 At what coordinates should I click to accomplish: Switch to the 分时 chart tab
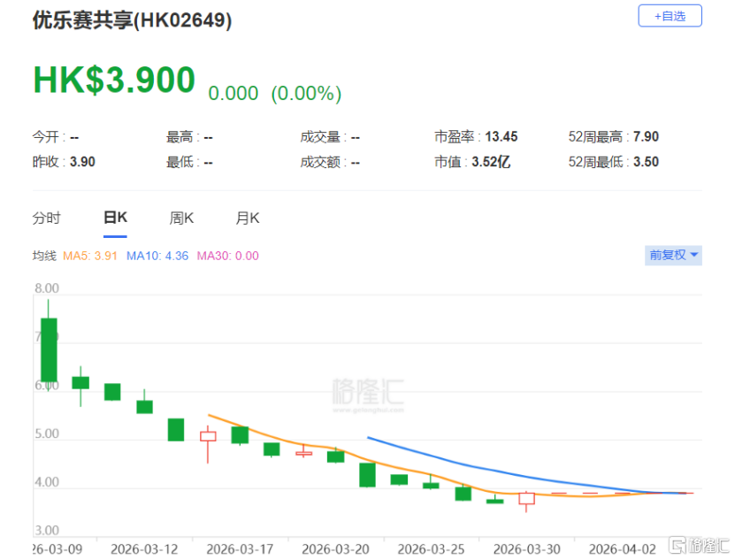[x=46, y=219]
